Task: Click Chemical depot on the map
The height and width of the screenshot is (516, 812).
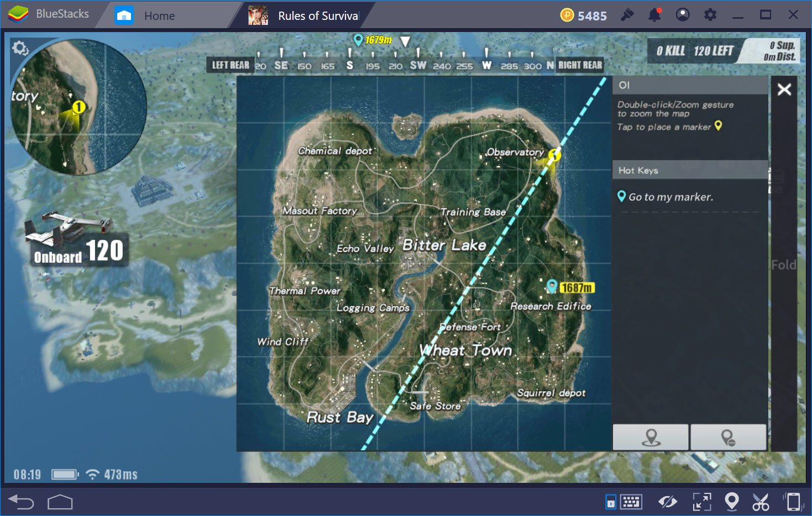Action: (335, 151)
